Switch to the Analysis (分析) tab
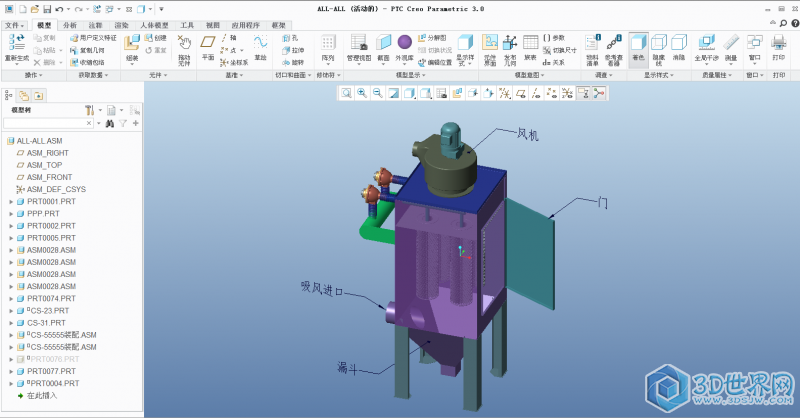The height and width of the screenshot is (418, 800). 69,25
